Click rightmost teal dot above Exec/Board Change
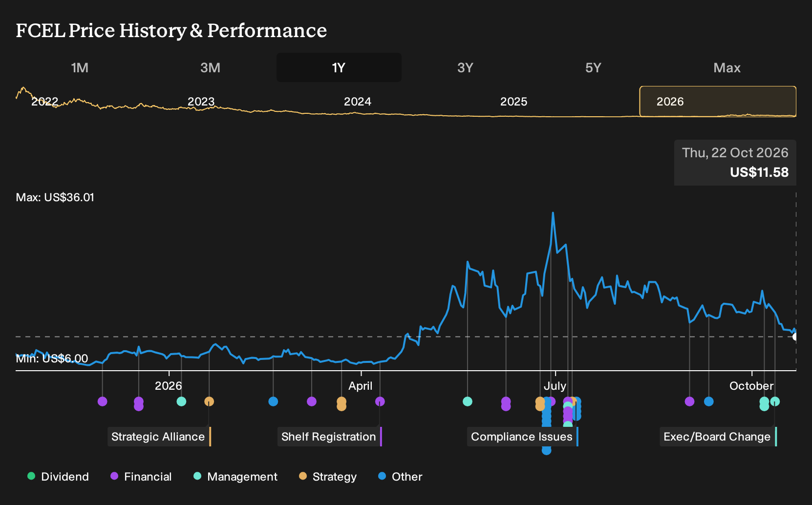This screenshot has width=812, height=505. point(775,401)
